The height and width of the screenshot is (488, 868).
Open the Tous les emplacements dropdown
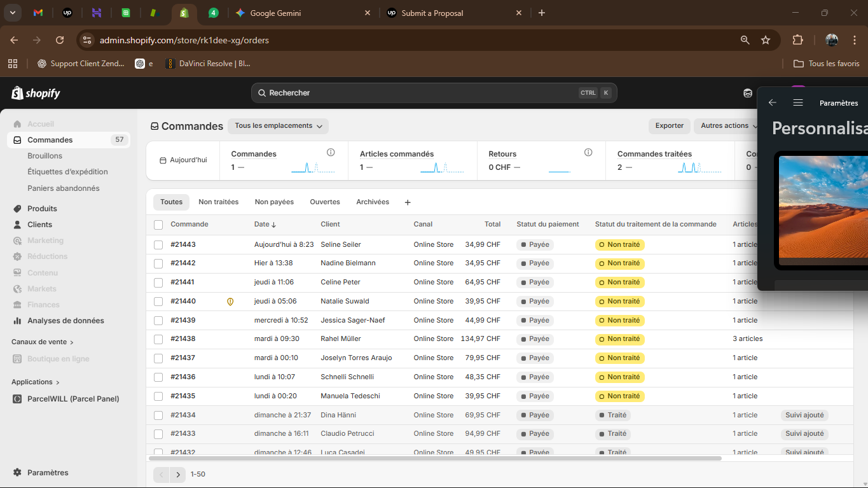pyautogui.click(x=279, y=126)
